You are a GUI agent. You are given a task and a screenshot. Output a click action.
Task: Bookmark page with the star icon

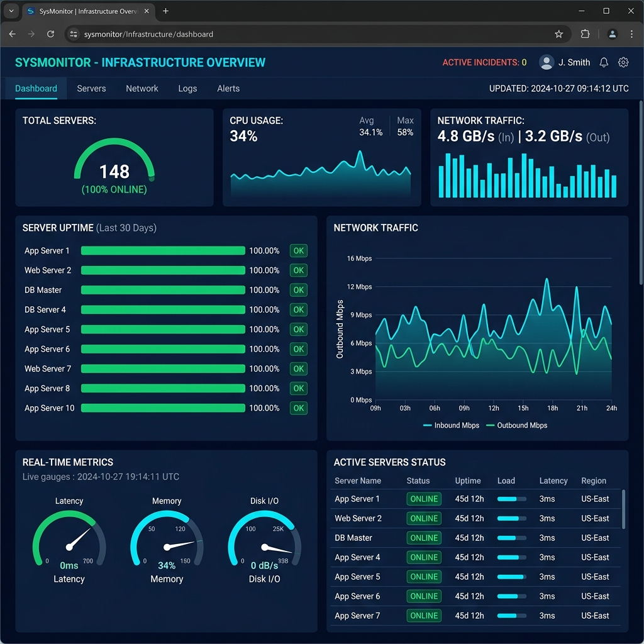(x=558, y=34)
